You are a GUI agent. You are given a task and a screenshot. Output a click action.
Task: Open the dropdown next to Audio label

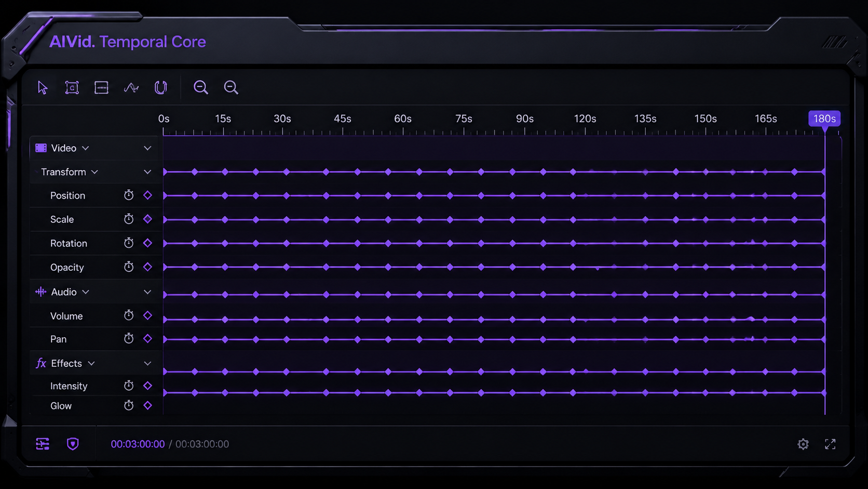86,292
